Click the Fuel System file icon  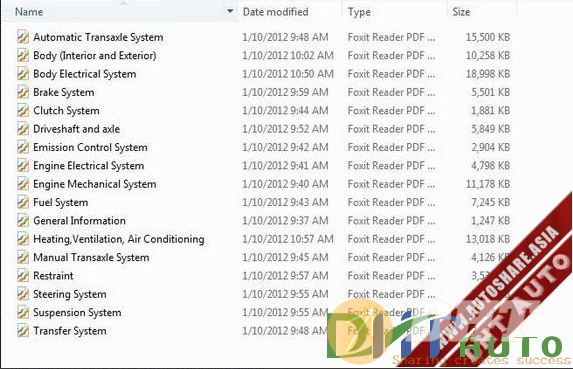(23, 202)
